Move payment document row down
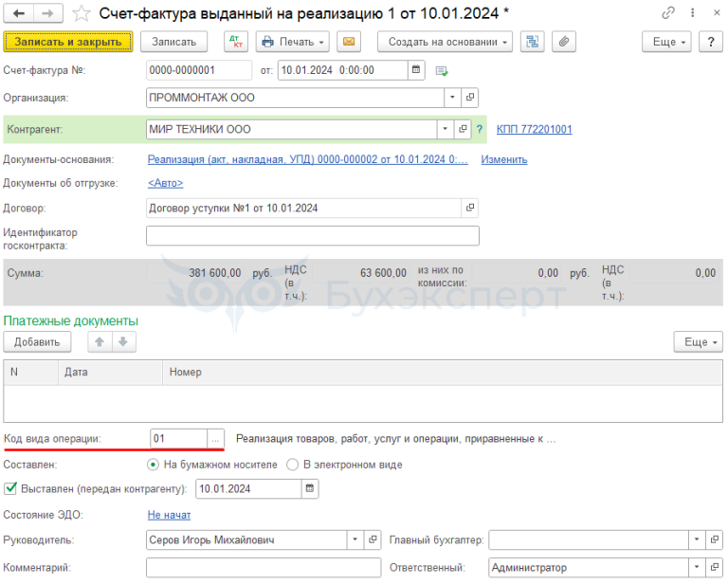Viewport: 728px width, 585px height. 122,342
